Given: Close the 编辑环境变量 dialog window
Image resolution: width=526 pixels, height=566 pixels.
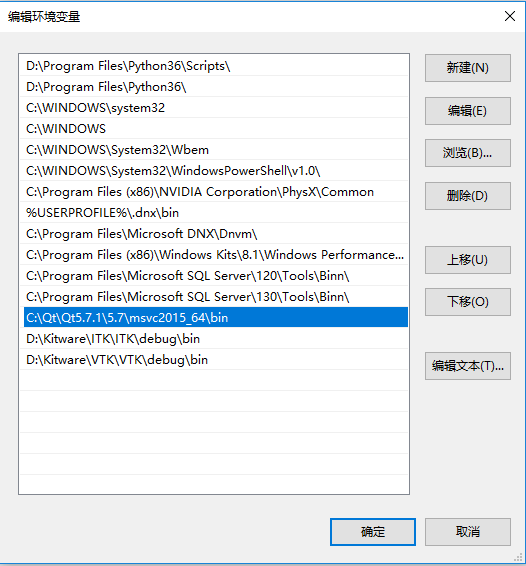Looking at the screenshot, I should point(510,16).
